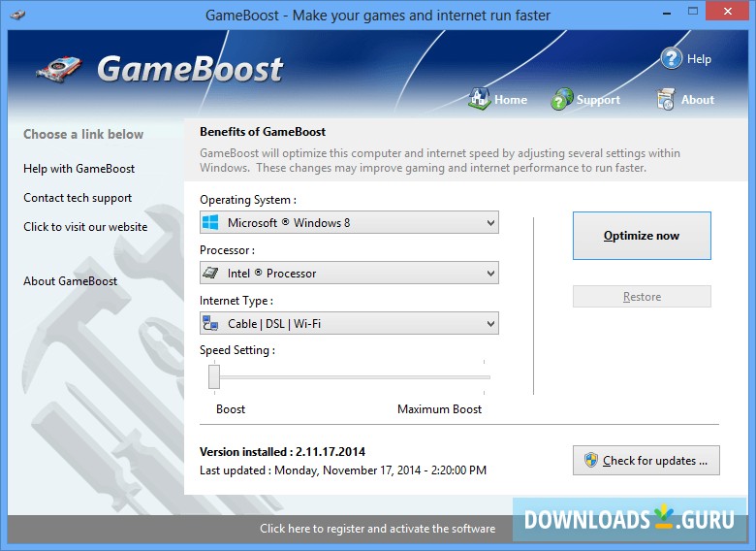
Task: Click the Boost label under slider
Action: point(231,409)
